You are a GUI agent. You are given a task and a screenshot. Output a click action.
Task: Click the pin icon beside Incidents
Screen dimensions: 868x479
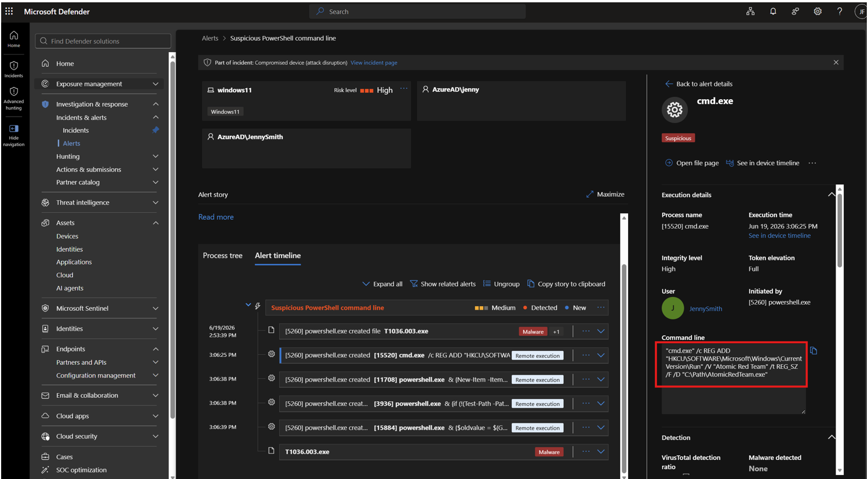155,130
